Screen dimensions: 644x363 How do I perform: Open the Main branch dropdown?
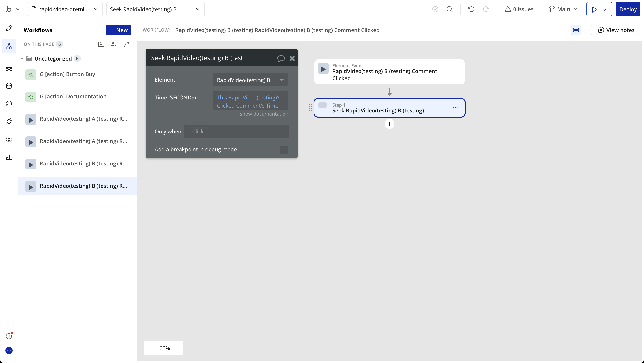tap(563, 9)
